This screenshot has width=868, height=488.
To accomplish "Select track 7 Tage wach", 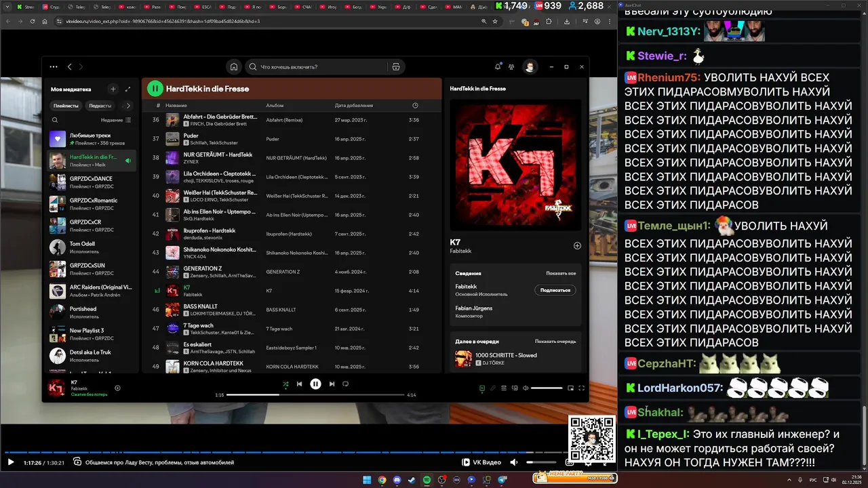I will [292, 328].
